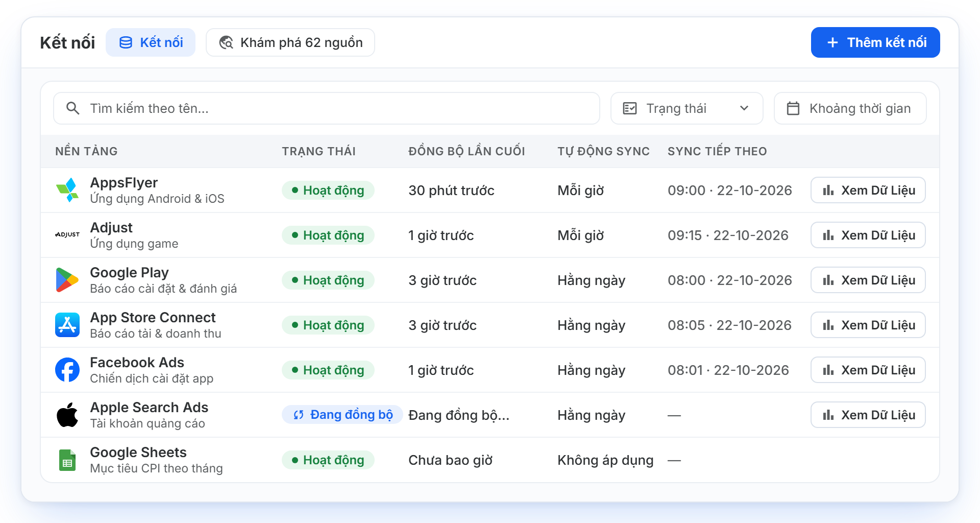The height and width of the screenshot is (523, 980).
Task: Click the syncing arrows icon on Apple Search Ads
Action: click(x=299, y=415)
